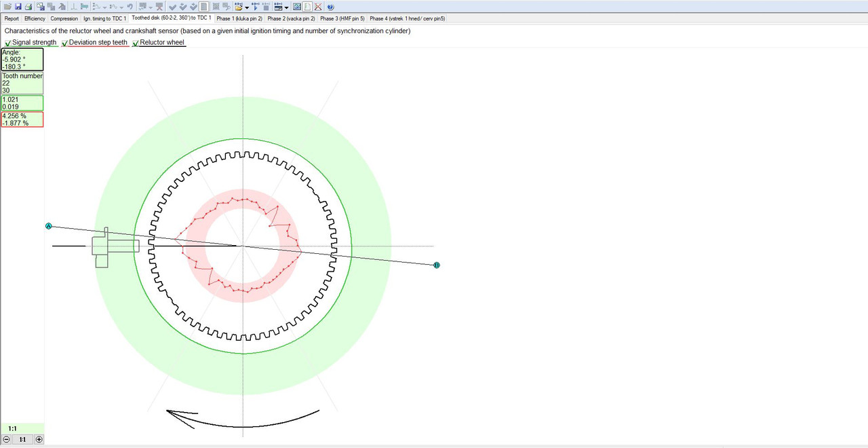Click the crankshaft sensor drawing
This screenshot has width=868, height=448.
(115, 247)
